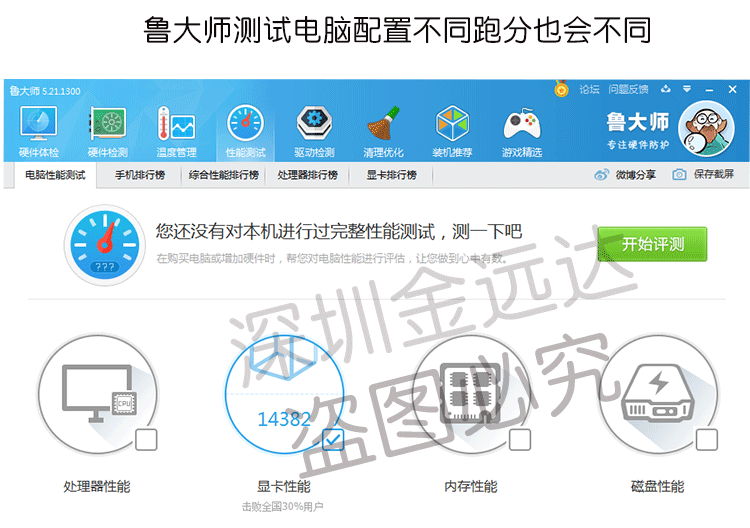Open 问题反馈 feedback link
750x528 pixels.
pos(628,89)
